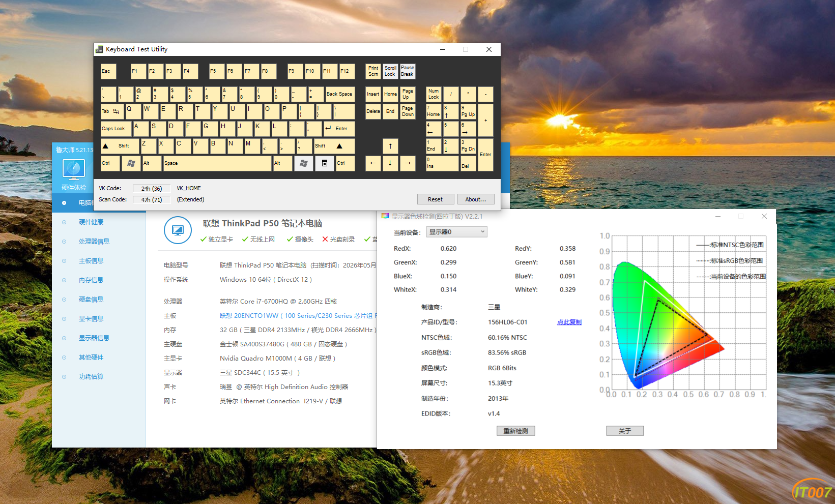Open 功耗估算 in the sidebar
The width and height of the screenshot is (835, 504).
click(x=91, y=377)
